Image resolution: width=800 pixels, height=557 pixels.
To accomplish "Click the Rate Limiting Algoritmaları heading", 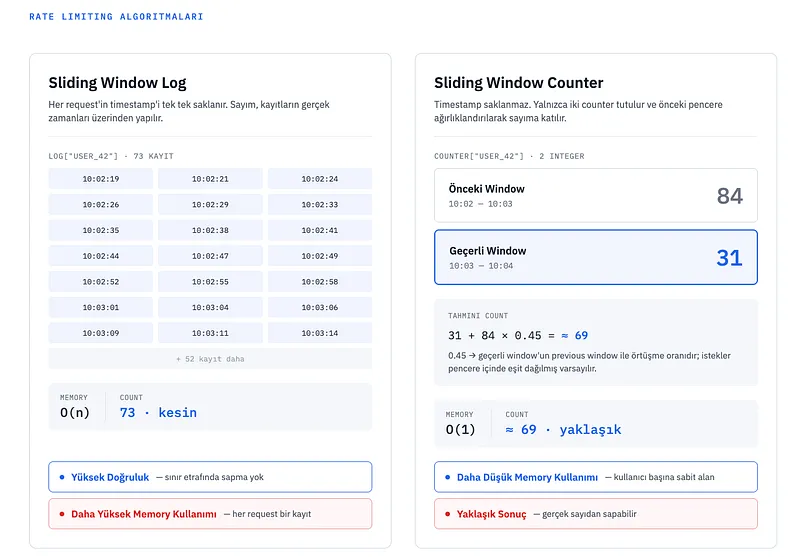I will tap(116, 16).
